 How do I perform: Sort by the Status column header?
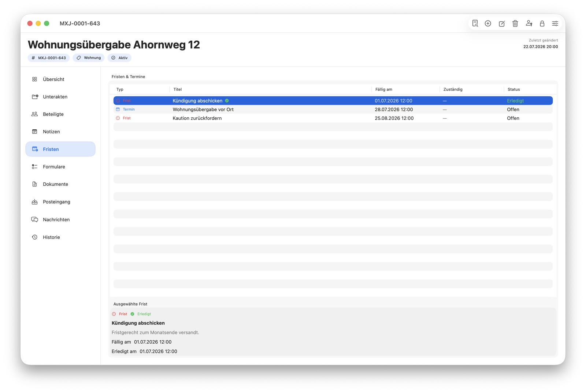point(514,89)
